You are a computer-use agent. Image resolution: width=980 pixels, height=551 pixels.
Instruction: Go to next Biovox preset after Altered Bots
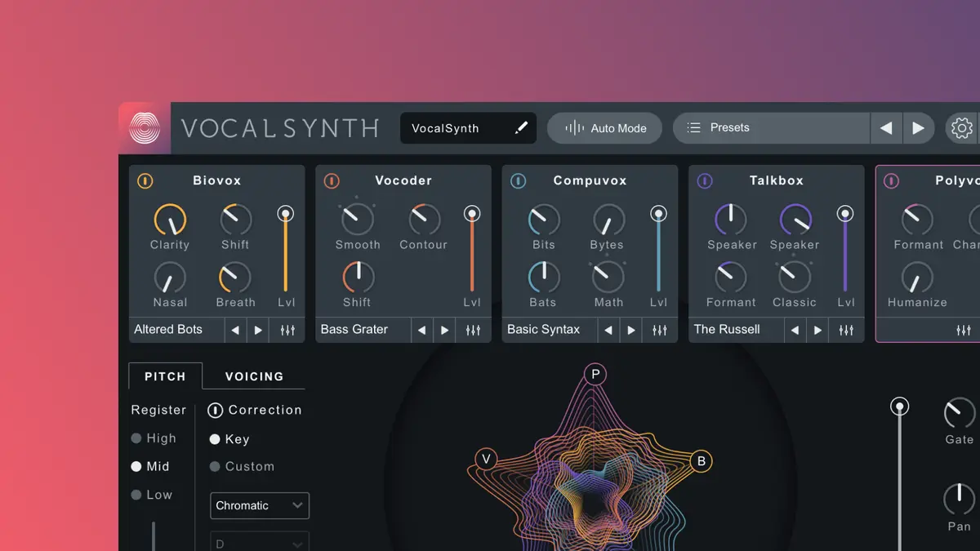[258, 330]
